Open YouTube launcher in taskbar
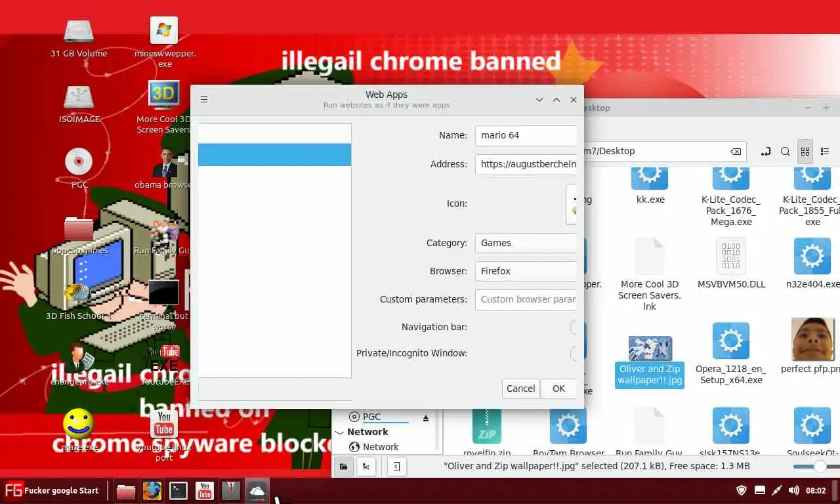Image resolution: width=840 pixels, height=504 pixels. [x=204, y=491]
